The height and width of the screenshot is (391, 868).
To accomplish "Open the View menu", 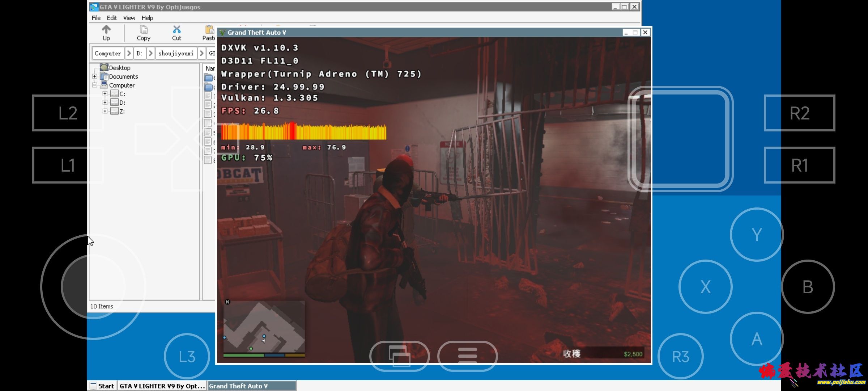I will (x=129, y=18).
